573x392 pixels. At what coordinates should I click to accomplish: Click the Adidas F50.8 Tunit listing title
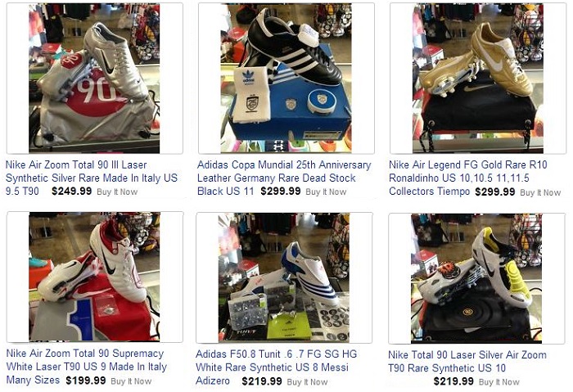click(x=277, y=367)
